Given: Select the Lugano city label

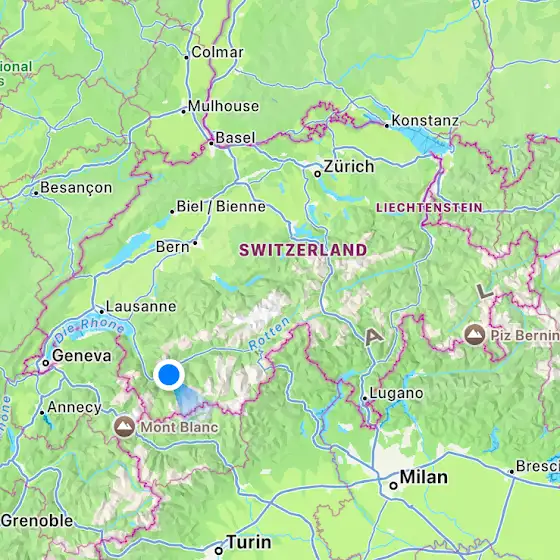Looking at the screenshot, I should click(396, 393).
